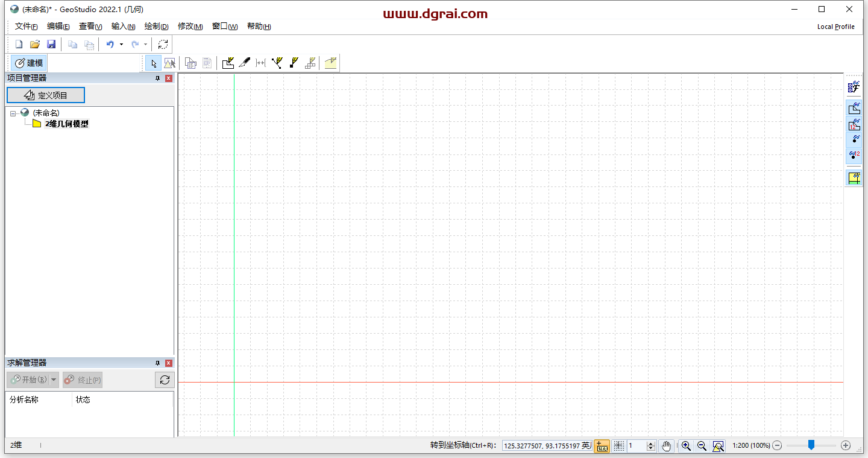868x458 pixels.
Task: Click the plus button on the zoom slider
Action: tap(846, 445)
